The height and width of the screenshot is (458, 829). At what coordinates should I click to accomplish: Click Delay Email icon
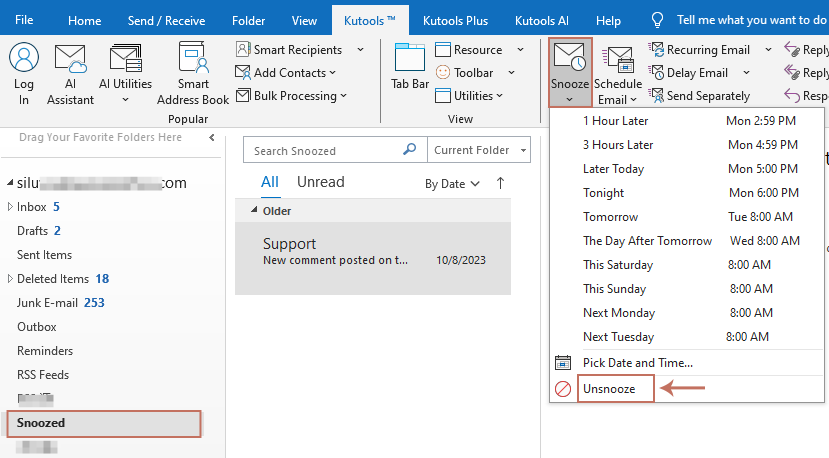coord(657,72)
